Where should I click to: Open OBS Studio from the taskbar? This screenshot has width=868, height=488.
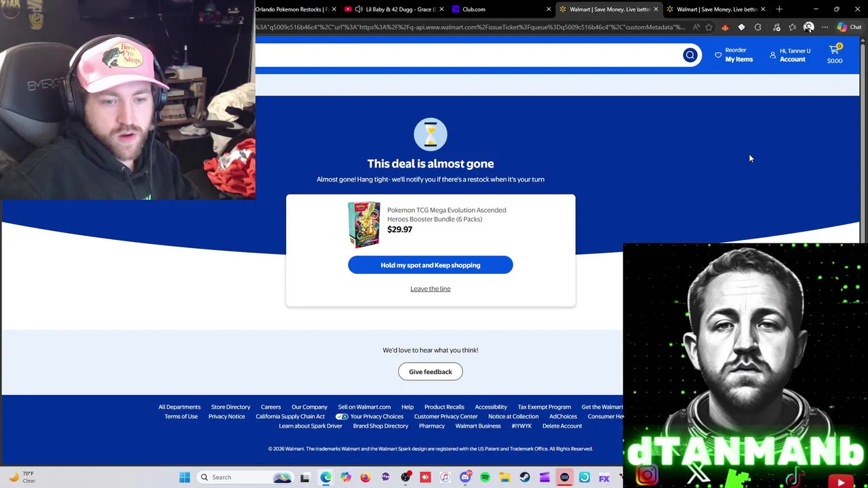point(406,477)
